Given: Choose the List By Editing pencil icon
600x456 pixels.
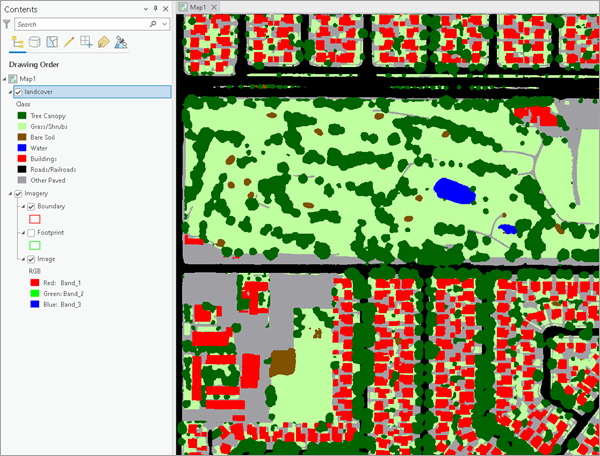Looking at the screenshot, I should tap(69, 42).
